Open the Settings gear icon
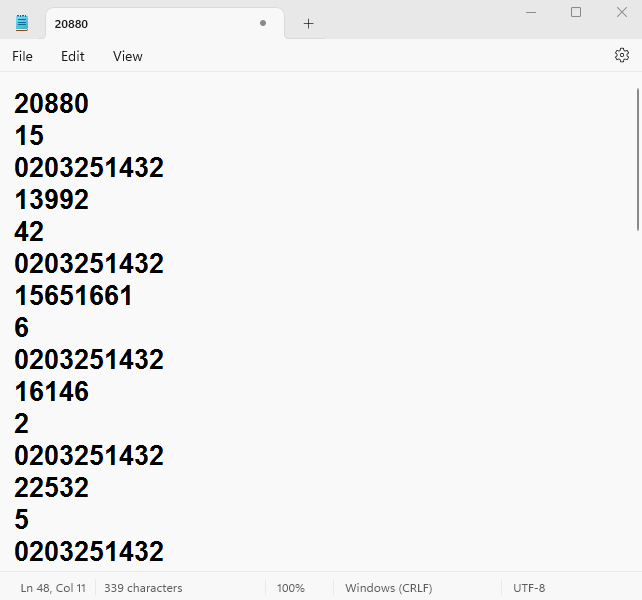 click(621, 56)
